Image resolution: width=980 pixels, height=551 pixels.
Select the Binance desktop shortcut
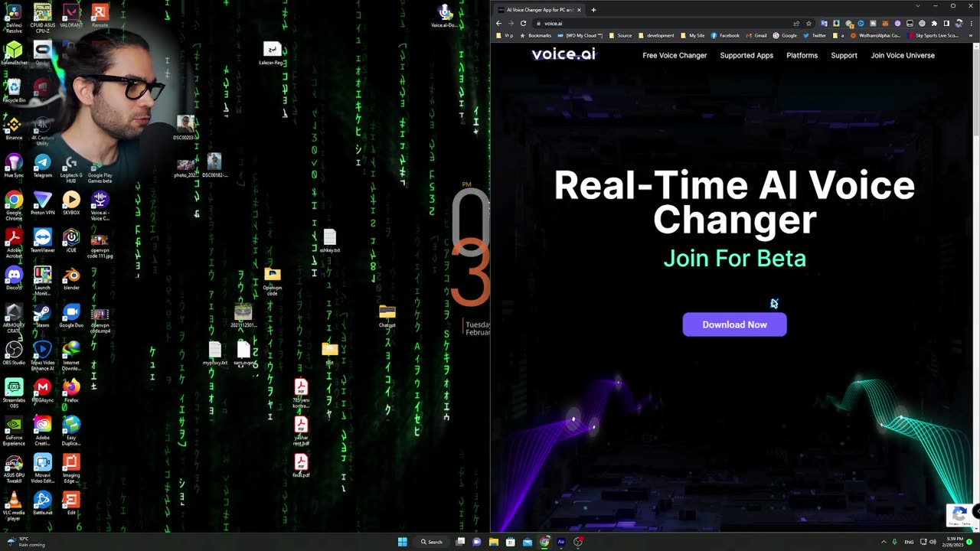coord(14,128)
